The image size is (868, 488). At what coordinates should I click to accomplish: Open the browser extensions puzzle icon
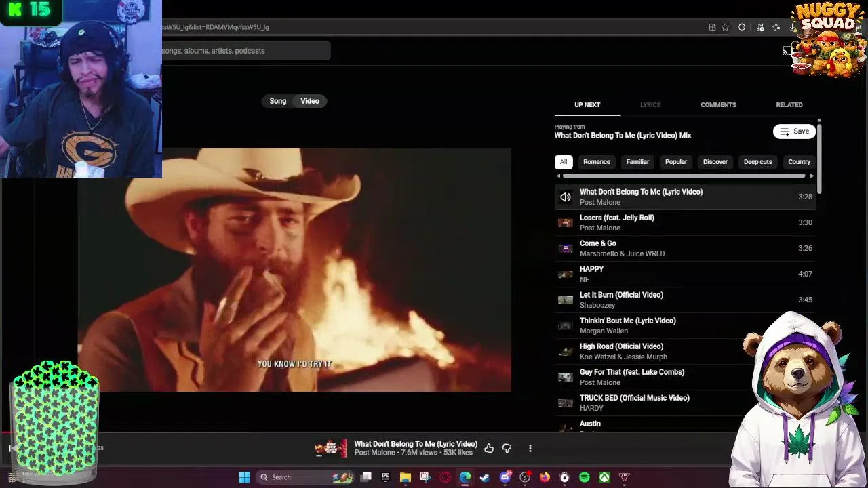pos(742,27)
